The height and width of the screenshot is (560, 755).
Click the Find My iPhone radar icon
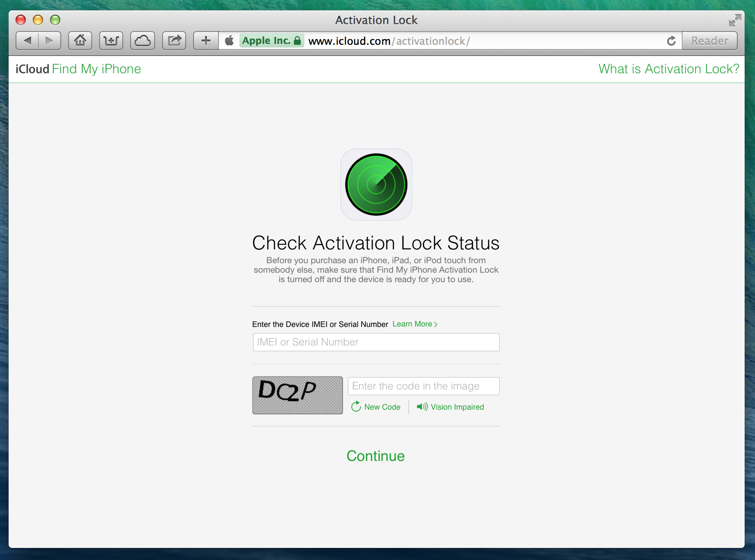(x=376, y=184)
